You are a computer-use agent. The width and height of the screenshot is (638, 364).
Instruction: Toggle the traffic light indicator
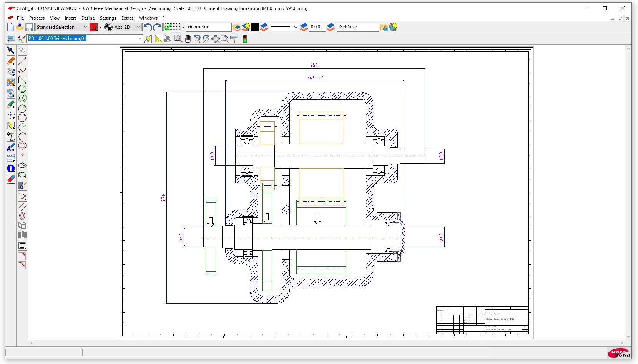tap(244, 39)
